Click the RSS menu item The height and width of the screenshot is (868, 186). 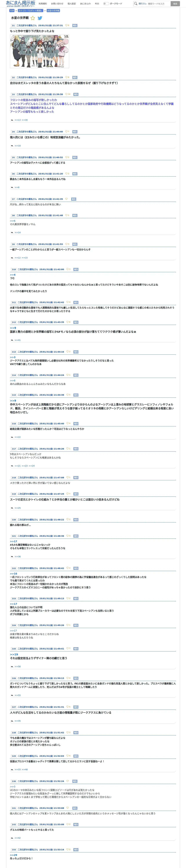click(x=97, y=4)
